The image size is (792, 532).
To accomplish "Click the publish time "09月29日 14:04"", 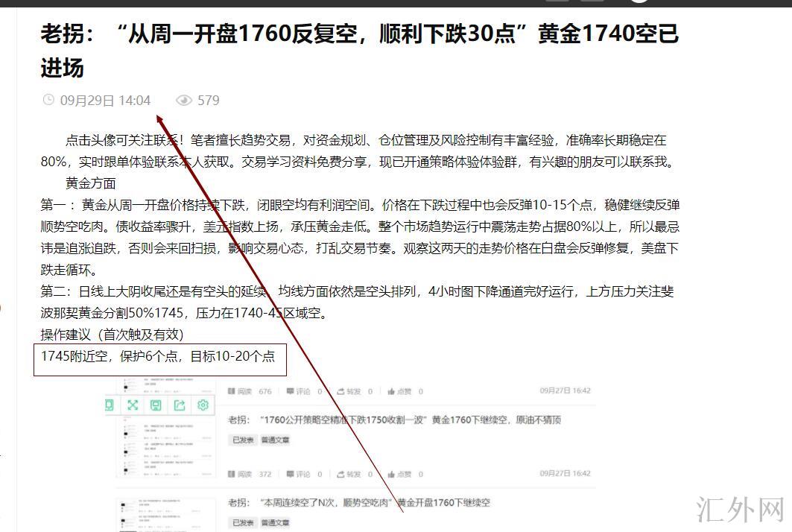I will (105, 101).
